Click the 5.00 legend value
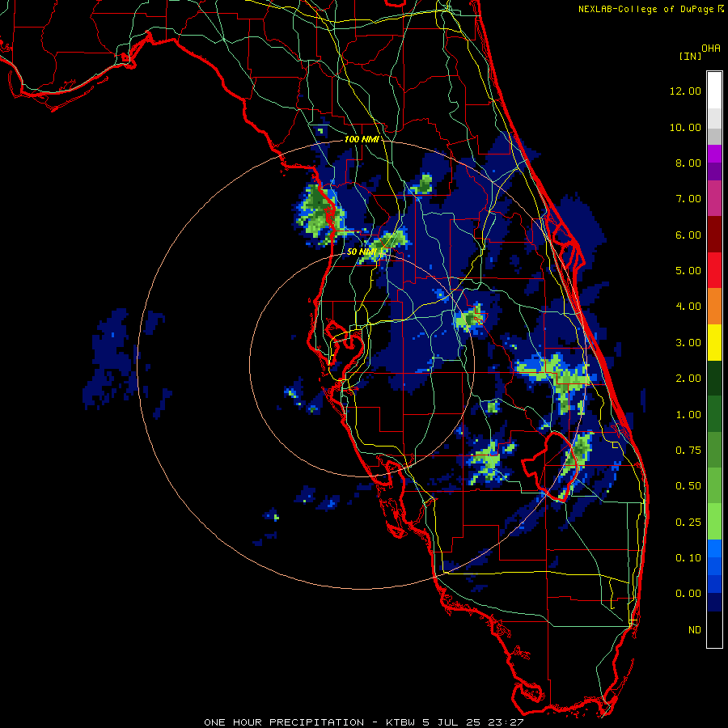728x728 pixels. 688,271
